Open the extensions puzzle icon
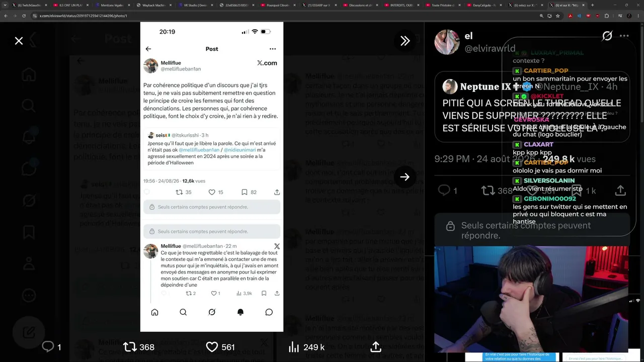 coord(607,16)
